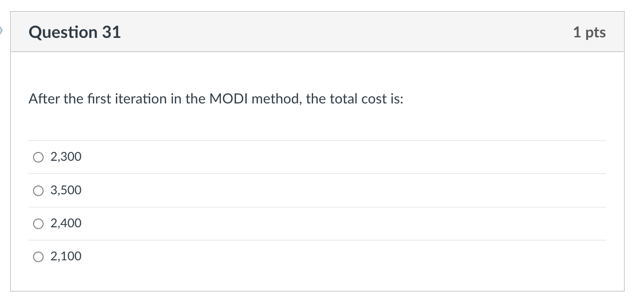Select the radio button for 2,100
The image size is (644, 305).
[38, 256]
